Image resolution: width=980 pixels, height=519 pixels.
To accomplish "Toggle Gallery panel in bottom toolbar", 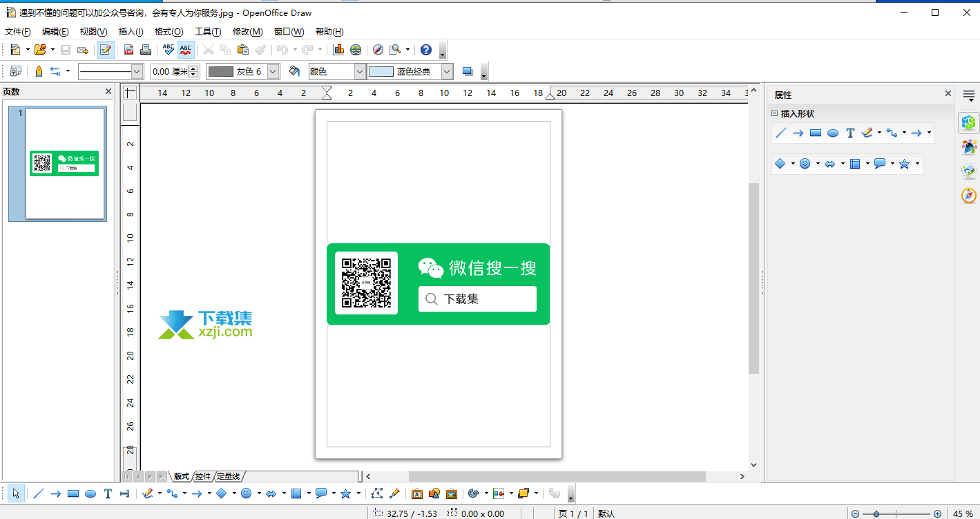I will pyautogui.click(x=451, y=493).
